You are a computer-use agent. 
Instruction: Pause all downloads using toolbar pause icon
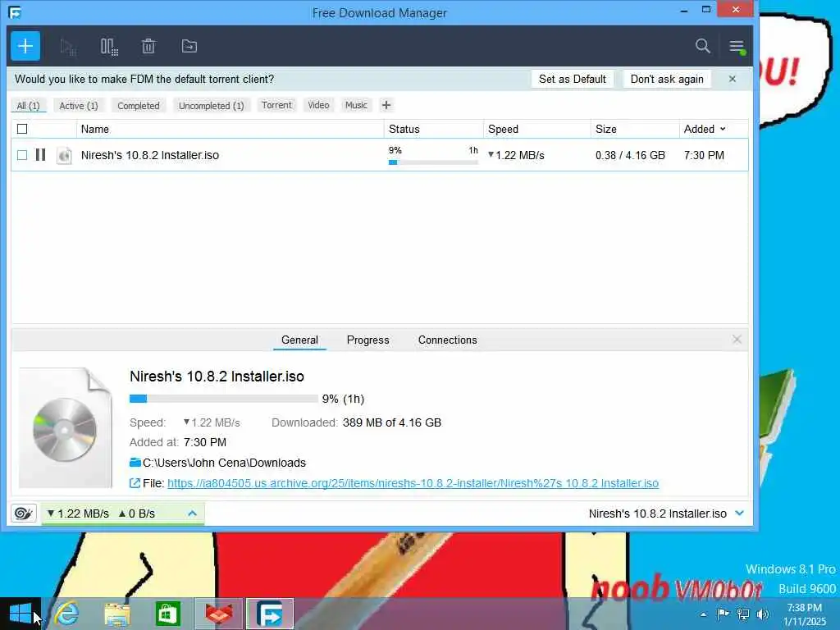point(109,47)
